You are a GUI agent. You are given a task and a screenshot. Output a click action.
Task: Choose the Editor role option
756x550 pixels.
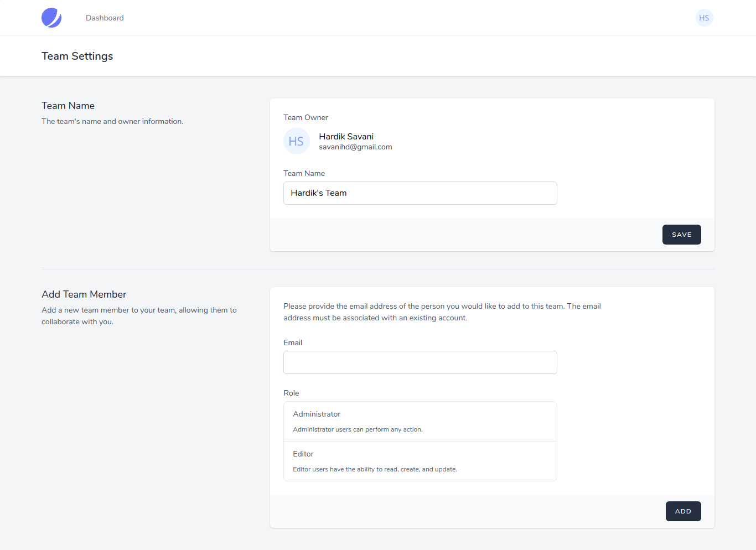pos(420,461)
